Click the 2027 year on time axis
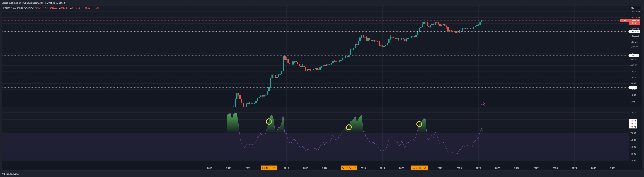This screenshot has height=177, width=644. pyautogui.click(x=536, y=168)
